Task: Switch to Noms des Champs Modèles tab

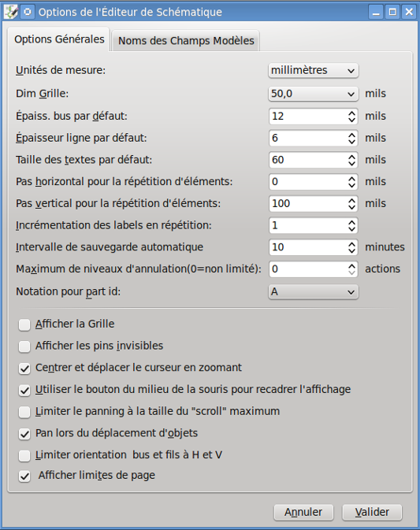Action: point(186,41)
